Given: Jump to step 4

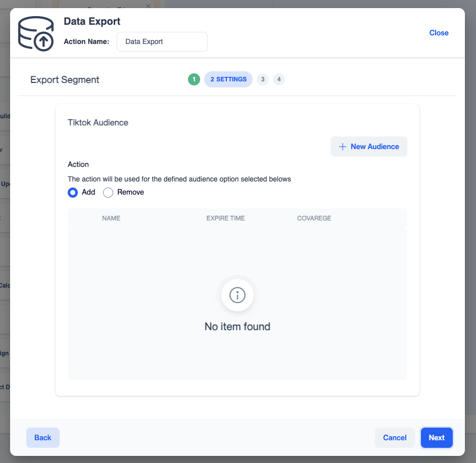Looking at the screenshot, I should click(x=279, y=79).
